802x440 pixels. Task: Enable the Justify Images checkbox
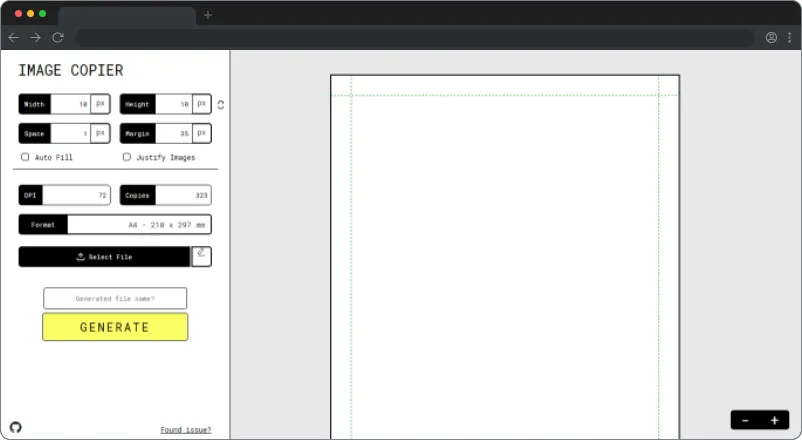pyautogui.click(x=127, y=157)
